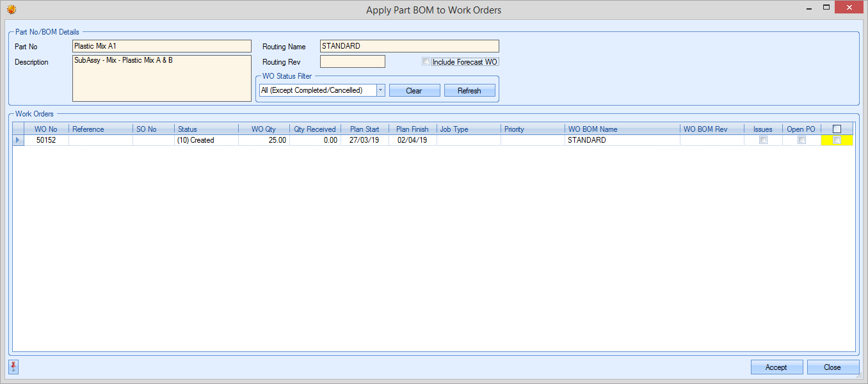Screen dimensions: 868x384
Task: Click the Close button at bottom right
Action: [x=832, y=367]
